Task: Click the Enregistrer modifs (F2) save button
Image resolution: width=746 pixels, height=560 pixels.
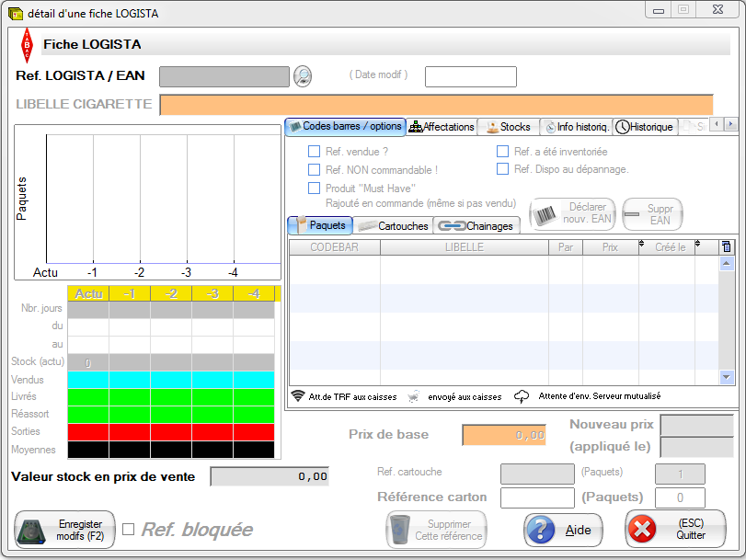Action: pyautogui.click(x=64, y=530)
